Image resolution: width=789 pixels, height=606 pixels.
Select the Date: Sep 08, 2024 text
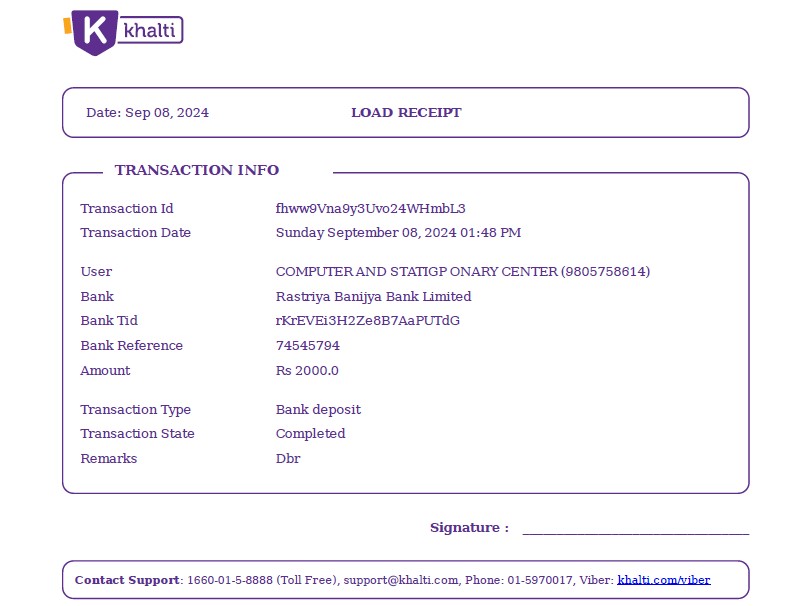point(147,113)
